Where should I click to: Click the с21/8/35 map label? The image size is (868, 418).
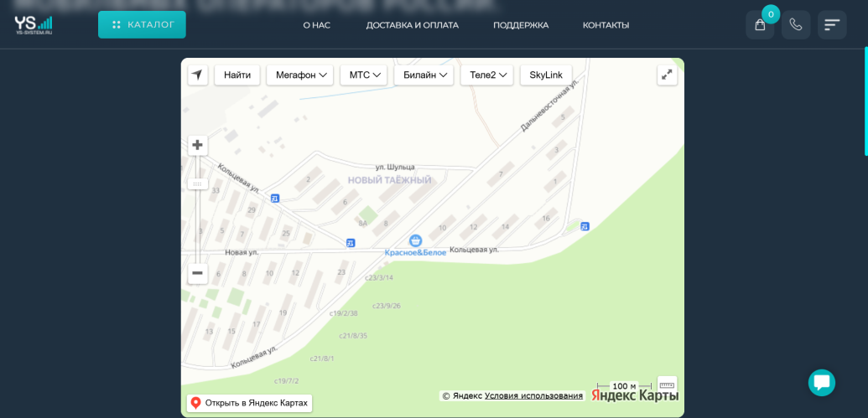pos(353,336)
